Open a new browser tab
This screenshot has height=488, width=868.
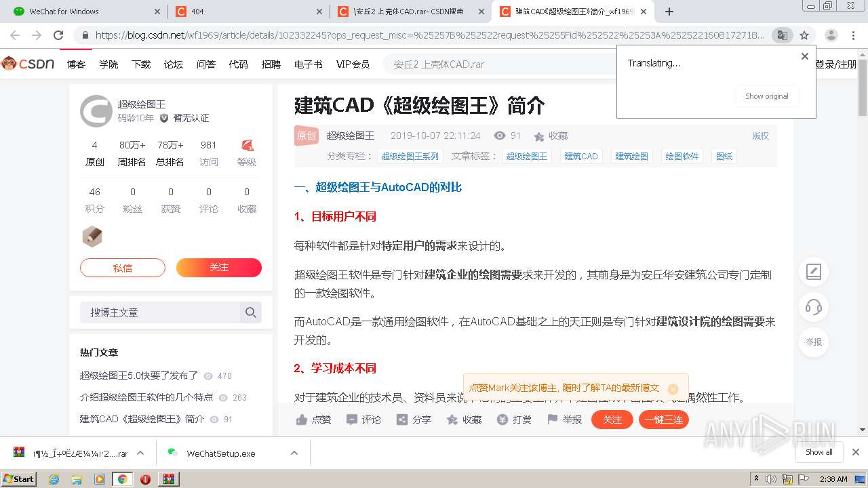click(x=669, y=12)
